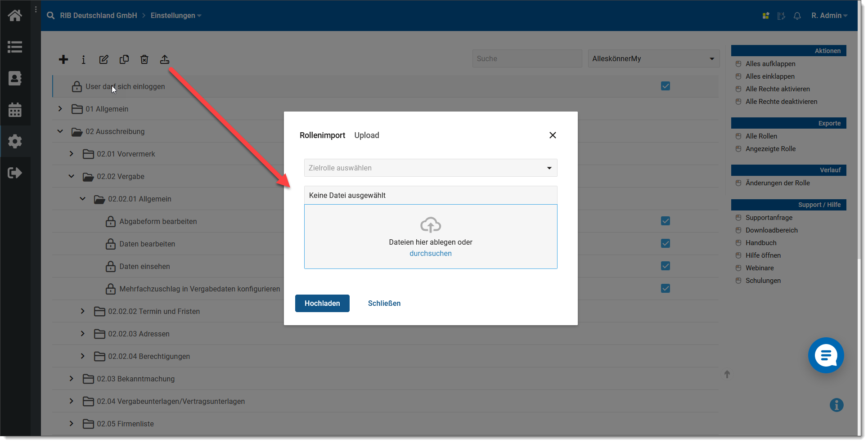Viewport: 868px width, 443px height.
Task: Close the Rollenimport dialog with X
Action: [553, 135]
